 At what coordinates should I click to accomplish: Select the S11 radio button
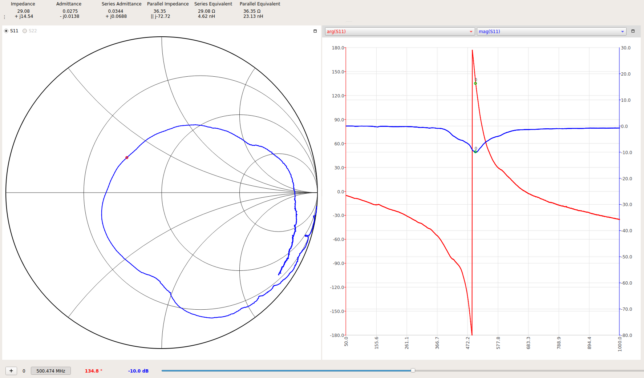point(6,31)
